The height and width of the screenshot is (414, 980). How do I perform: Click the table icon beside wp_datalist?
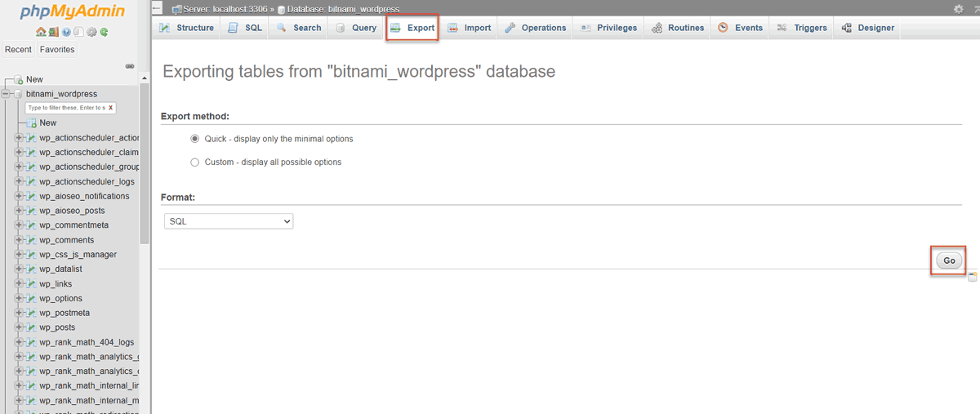(32, 269)
